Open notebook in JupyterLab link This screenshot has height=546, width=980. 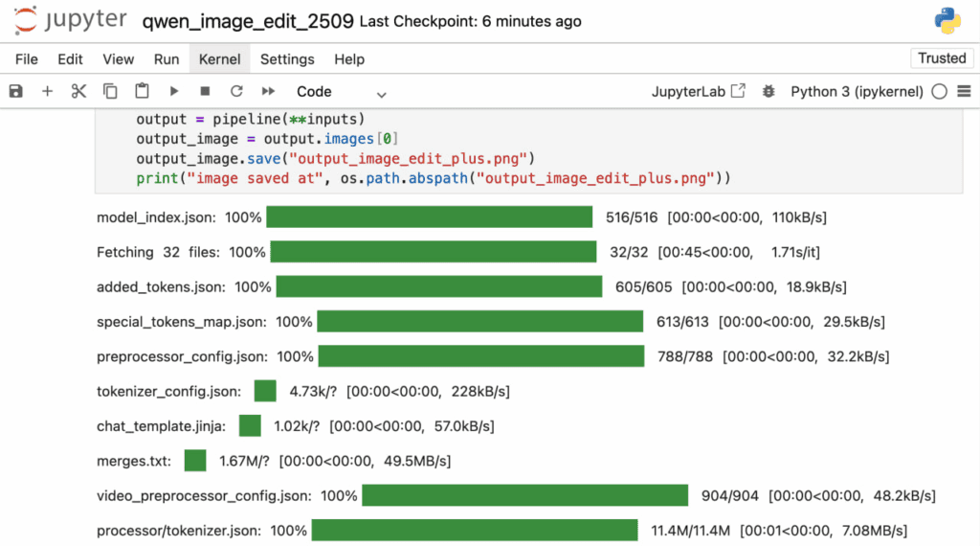pos(699,92)
